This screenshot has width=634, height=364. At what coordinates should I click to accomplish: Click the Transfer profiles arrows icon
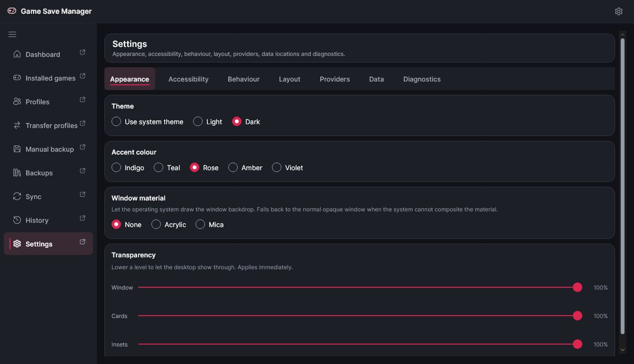point(17,125)
